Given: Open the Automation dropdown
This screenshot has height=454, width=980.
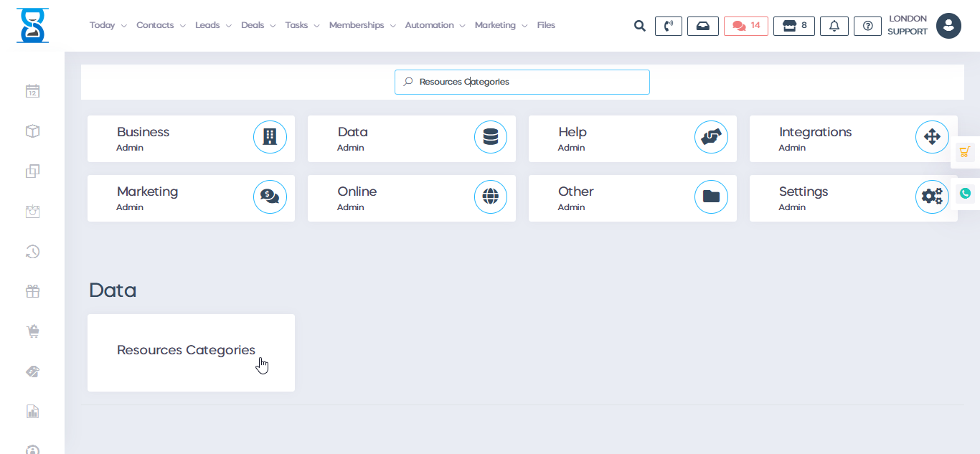Looking at the screenshot, I should click(430, 24).
